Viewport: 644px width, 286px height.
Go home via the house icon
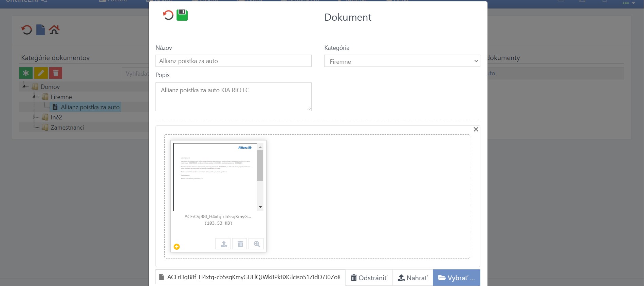pyautogui.click(x=54, y=30)
